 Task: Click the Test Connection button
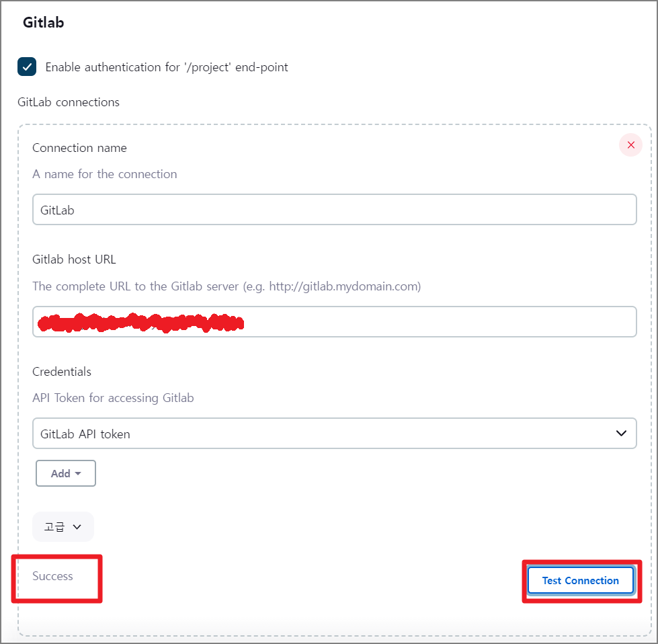(580, 580)
